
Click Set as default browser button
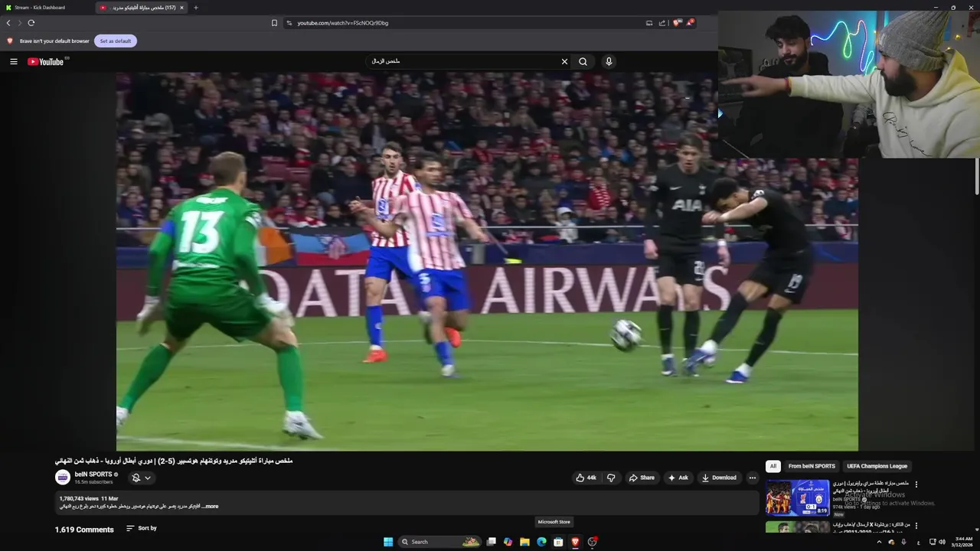click(x=116, y=41)
